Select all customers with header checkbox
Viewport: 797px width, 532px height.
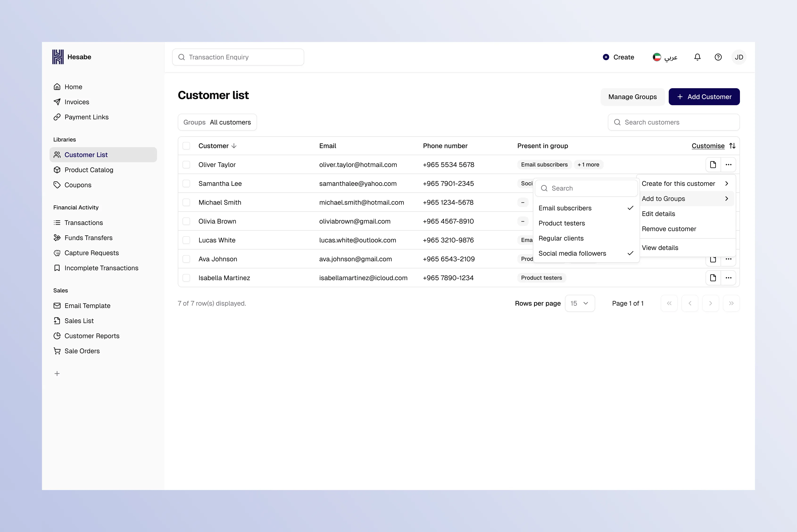coord(186,146)
